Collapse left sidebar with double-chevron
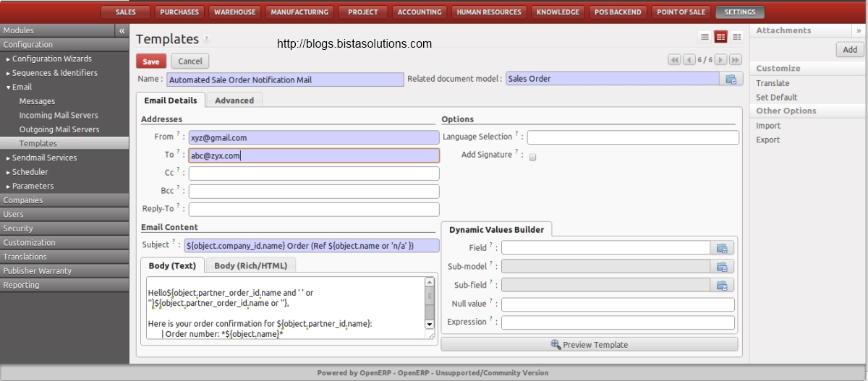868x381 pixels. [122, 31]
